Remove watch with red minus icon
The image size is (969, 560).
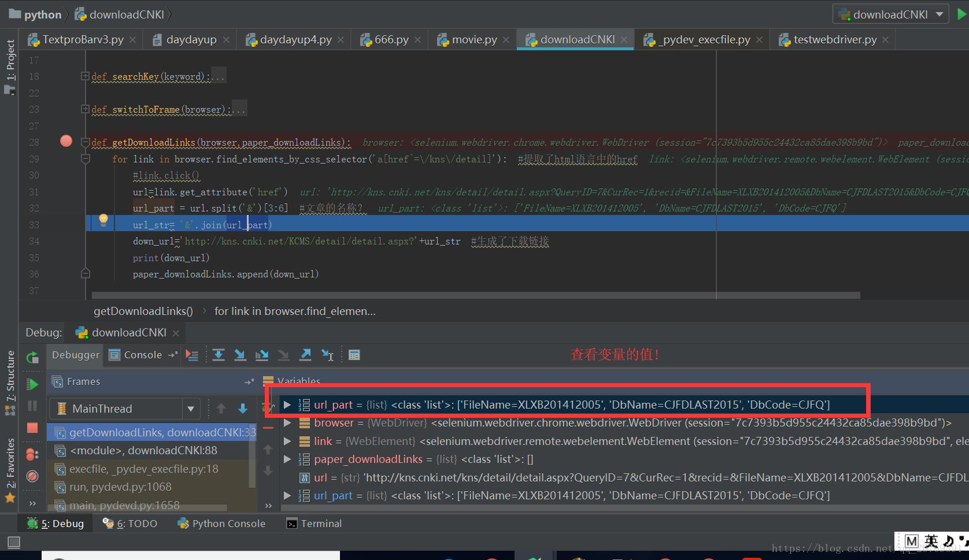coord(268,428)
